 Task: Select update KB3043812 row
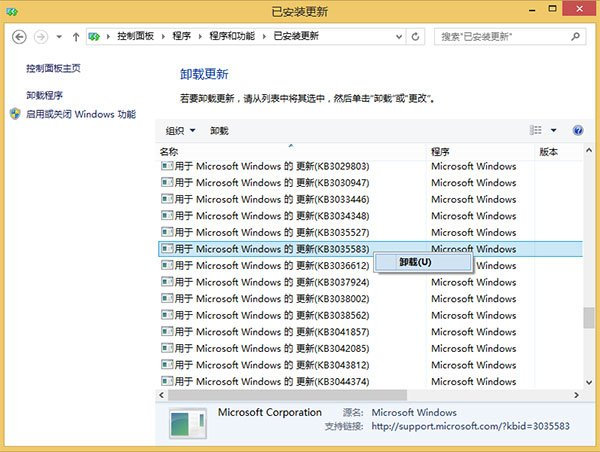click(x=370, y=365)
